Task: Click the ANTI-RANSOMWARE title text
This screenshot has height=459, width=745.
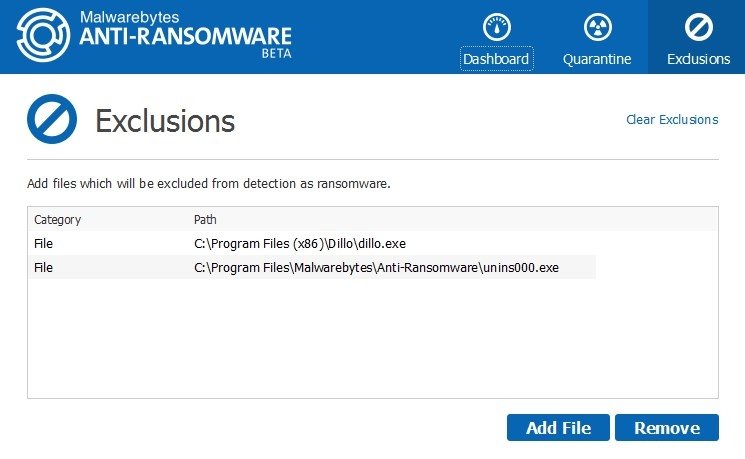Action: point(185,36)
